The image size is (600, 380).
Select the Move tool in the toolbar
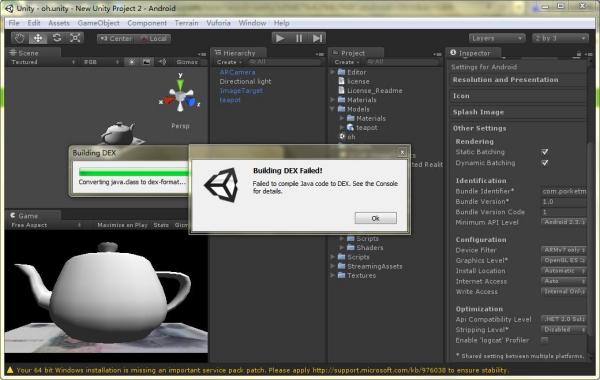click(38, 38)
